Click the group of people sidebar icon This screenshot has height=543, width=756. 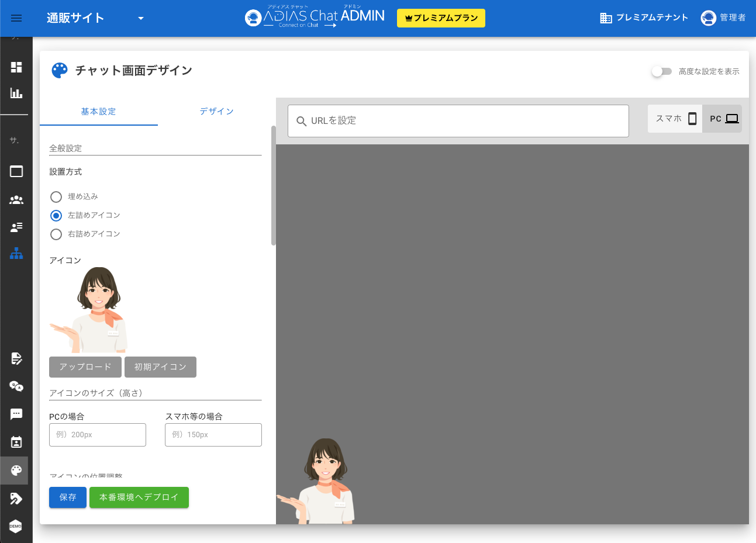coord(16,200)
